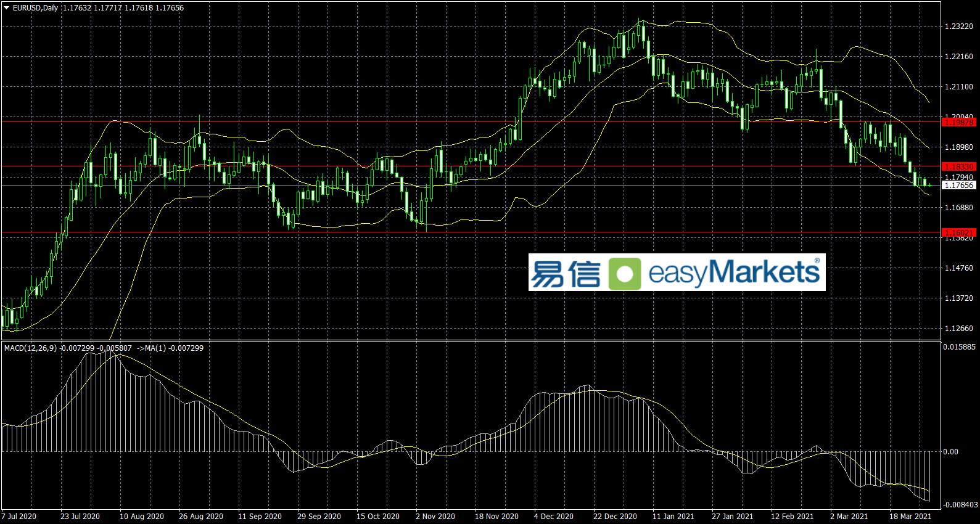Click the 1.12660 price scale value

[x=958, y=329]
